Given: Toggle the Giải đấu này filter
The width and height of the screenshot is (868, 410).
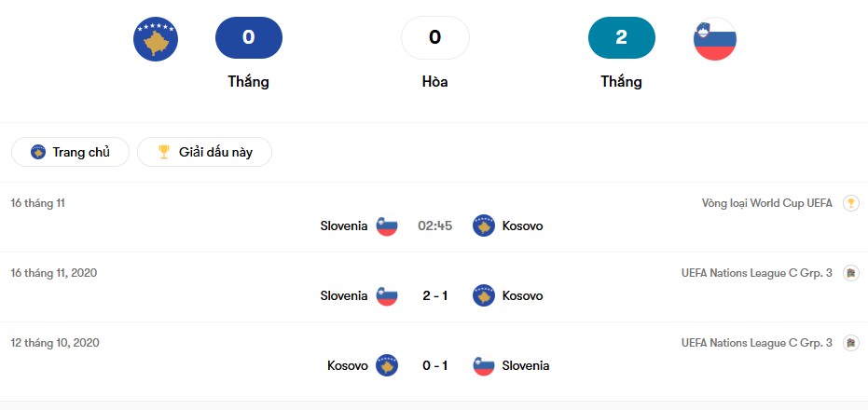Looking at the screenshot, I should [x=204, y=152].
